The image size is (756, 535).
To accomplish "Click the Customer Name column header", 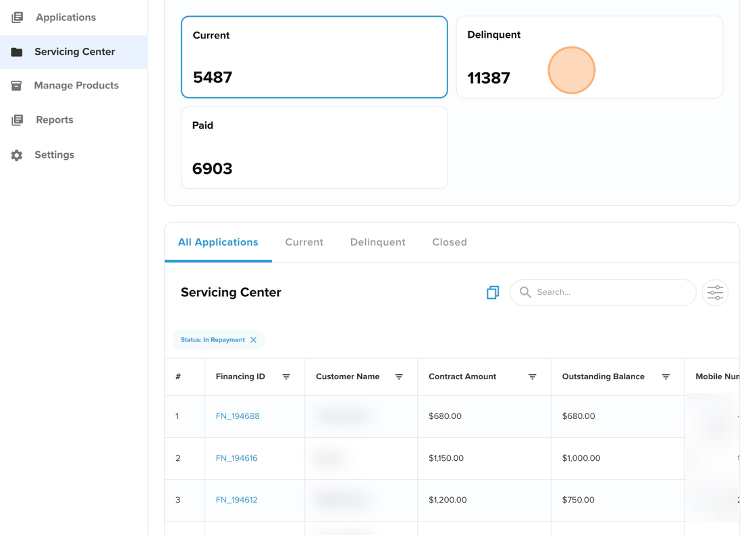I will click(348, 377).
